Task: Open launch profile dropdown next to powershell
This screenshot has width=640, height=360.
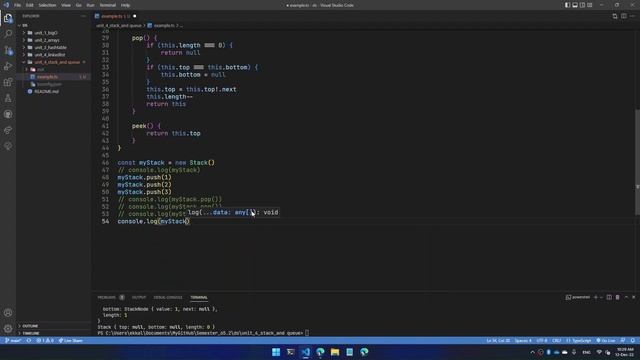Action: 602,297
